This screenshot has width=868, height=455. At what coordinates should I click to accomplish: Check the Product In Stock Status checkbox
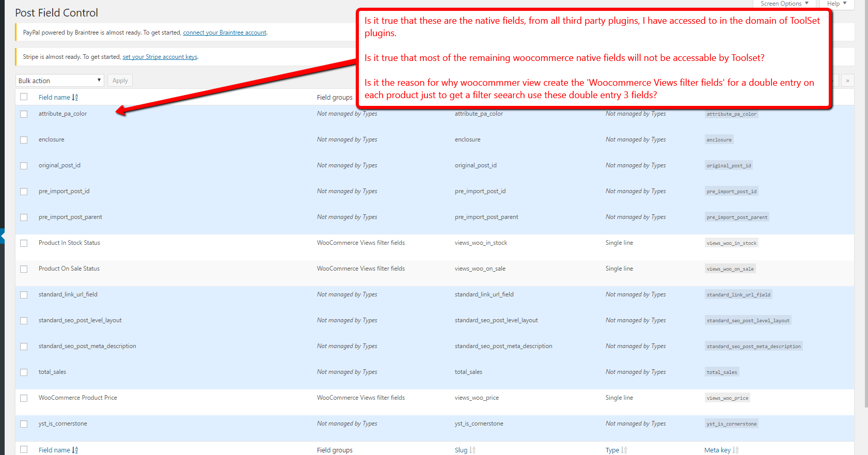24,243
